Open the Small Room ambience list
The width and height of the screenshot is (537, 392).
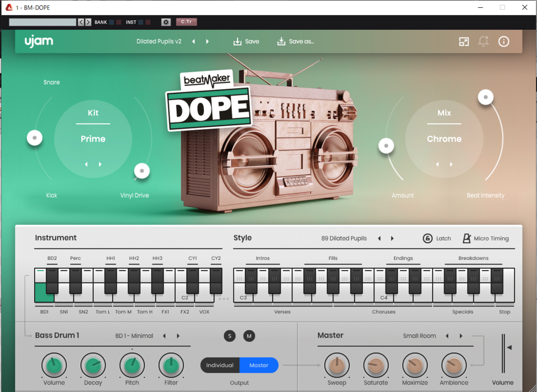point(419,336)
